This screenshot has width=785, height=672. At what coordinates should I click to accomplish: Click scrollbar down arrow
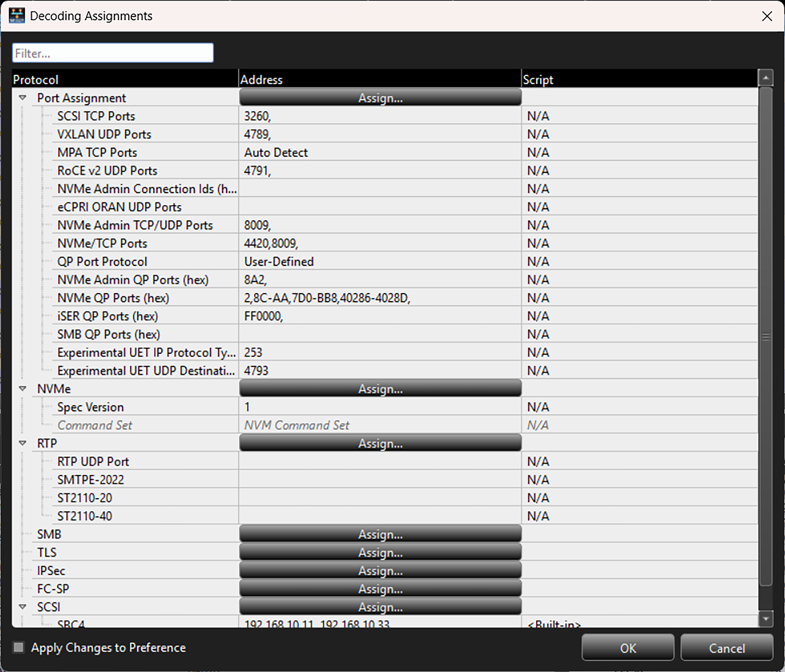pyautogui.click(x=766, y=619)
